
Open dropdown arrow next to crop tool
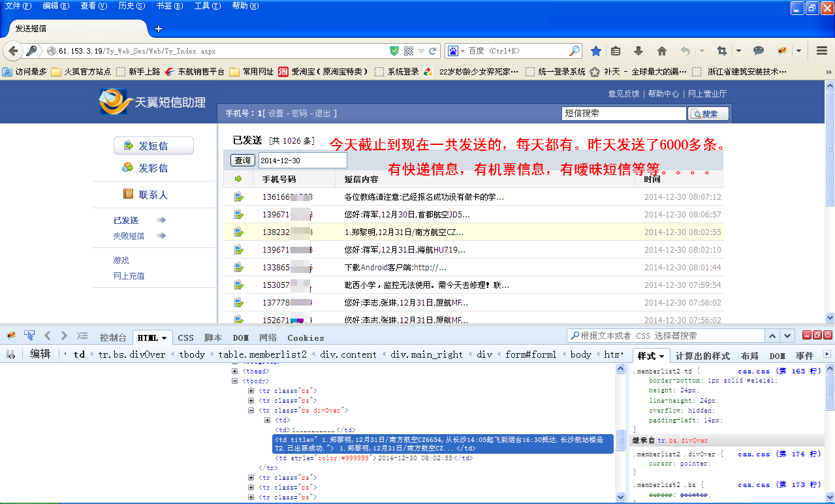[x=738, y=51]
